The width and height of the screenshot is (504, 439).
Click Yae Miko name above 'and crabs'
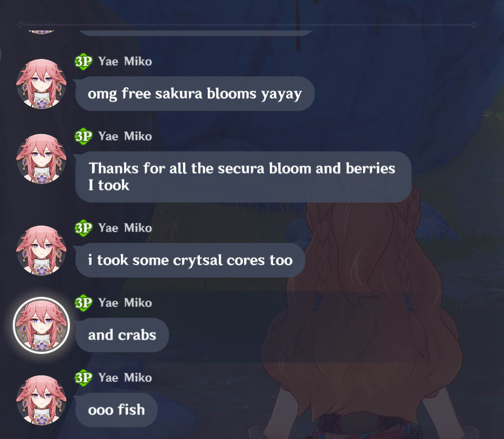click(x=125, y=302)
